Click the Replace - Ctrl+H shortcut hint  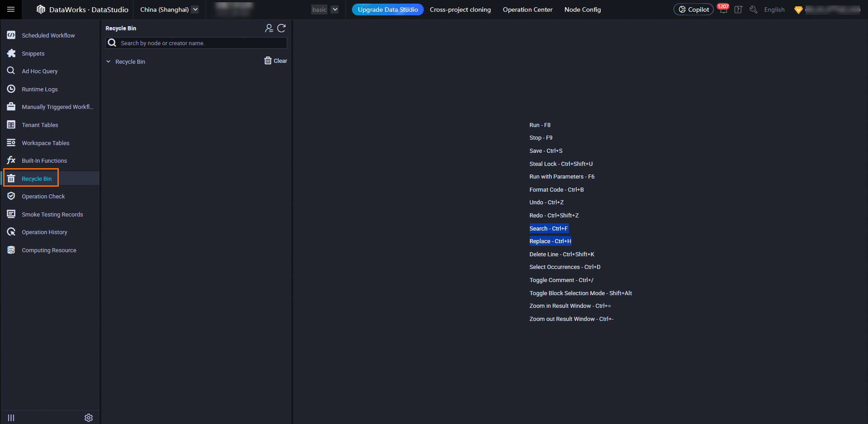pos(550,241)
